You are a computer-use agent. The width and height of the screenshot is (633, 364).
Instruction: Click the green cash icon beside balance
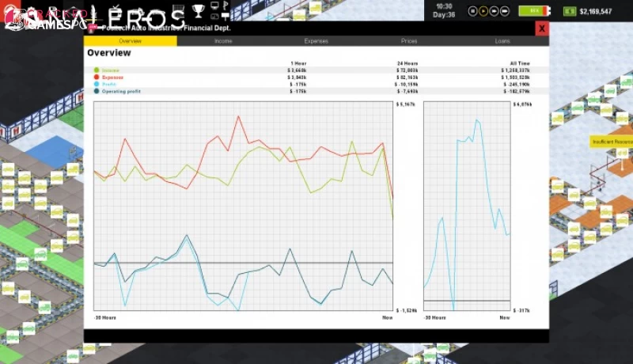coord(570,11)
